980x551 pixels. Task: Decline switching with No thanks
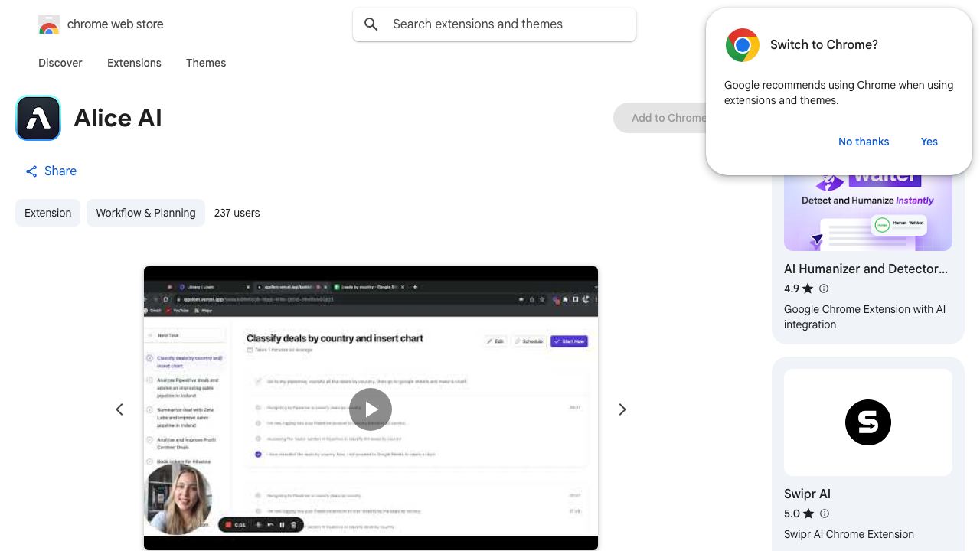[x=864, y=142]
